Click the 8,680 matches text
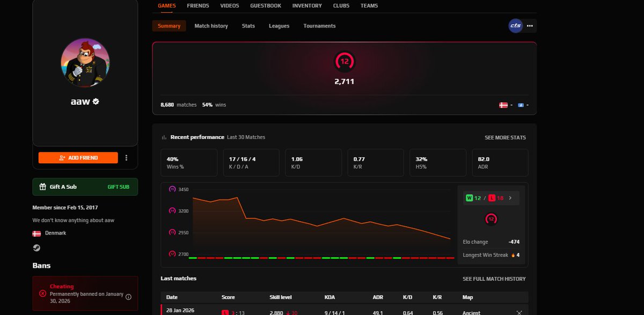 (x=179, y=105)
